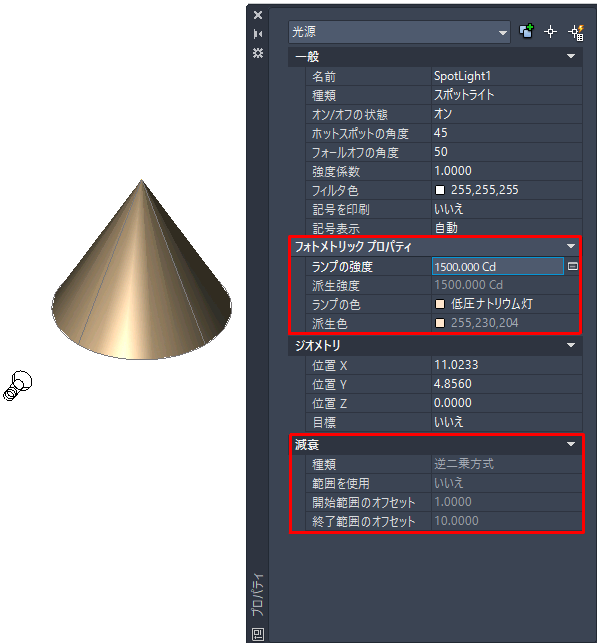This screenshot has width=597, height=643.
Task: Open the lamp intensity calculator button
Action: coord(573,267)
